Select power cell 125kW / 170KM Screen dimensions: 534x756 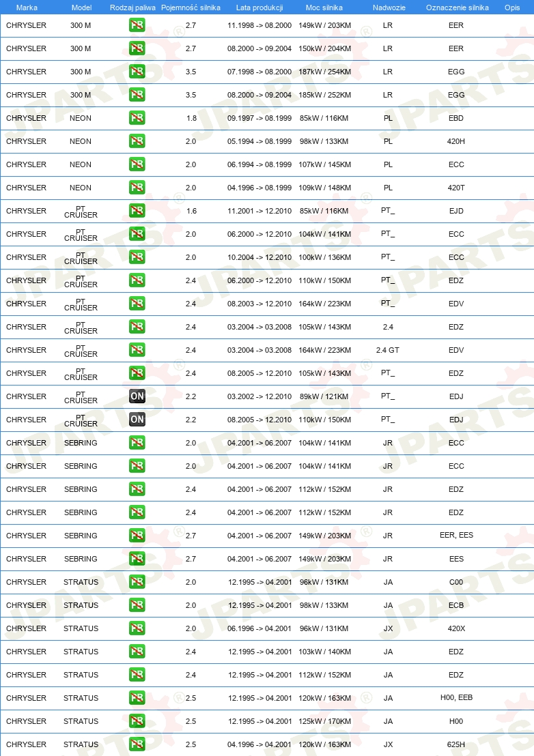[x=324, y=721]
